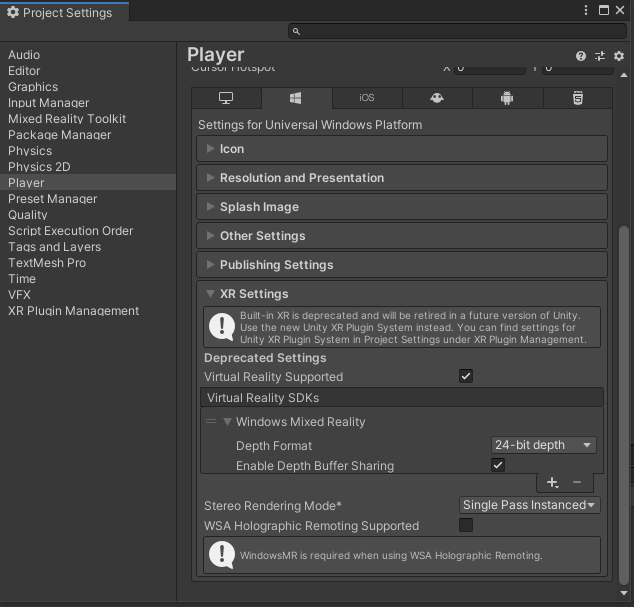Open Player help documentation icon
634x607 pixels.
tap(581, 56)
